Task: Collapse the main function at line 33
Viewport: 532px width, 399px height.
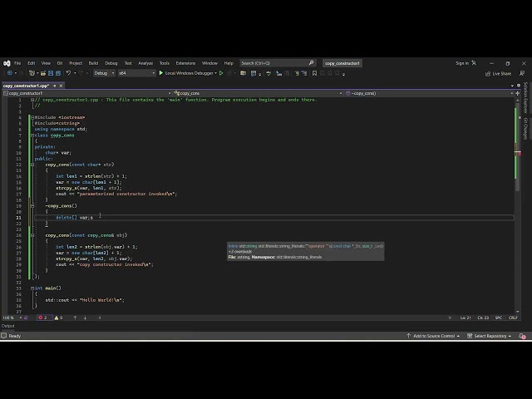Action: 32,288
